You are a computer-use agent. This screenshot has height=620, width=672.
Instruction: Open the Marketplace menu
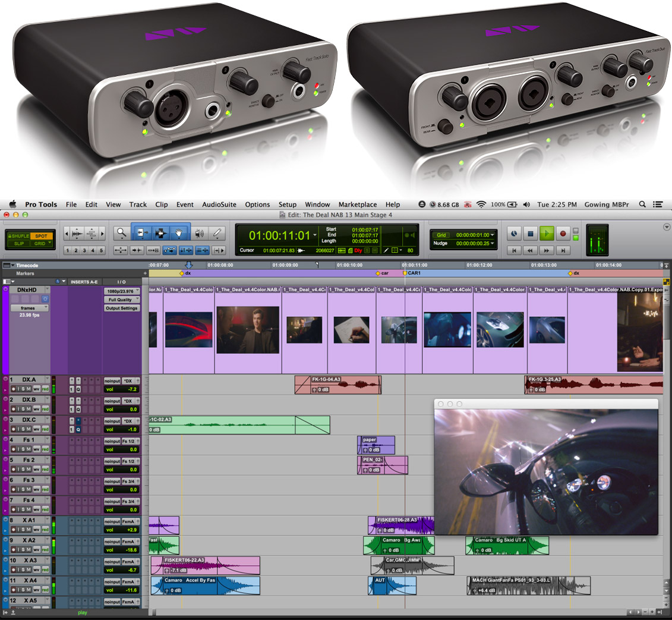click(x=357, y=204)
